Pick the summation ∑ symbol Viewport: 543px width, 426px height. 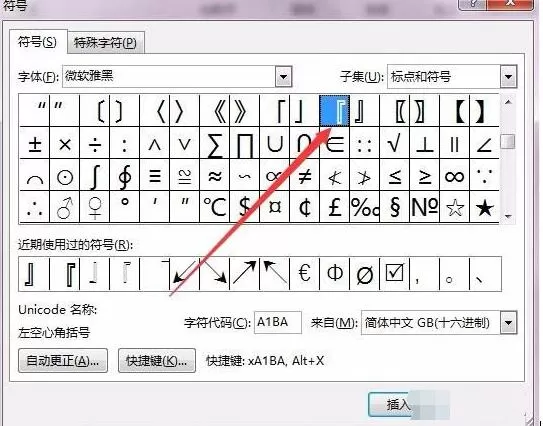(215, 143)
